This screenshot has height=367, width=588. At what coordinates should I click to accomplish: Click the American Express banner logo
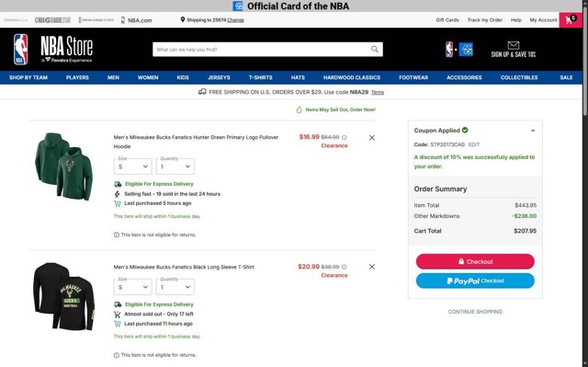point(238,6)
